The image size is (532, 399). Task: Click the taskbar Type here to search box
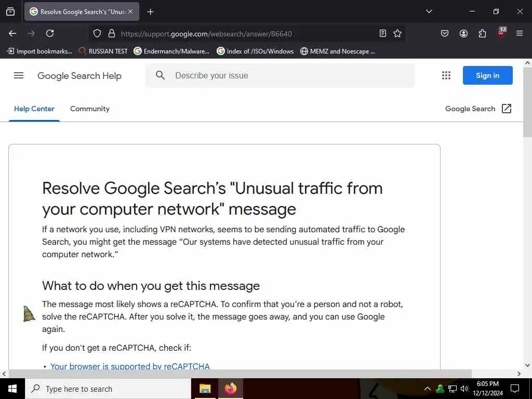(x=108, y=389)
